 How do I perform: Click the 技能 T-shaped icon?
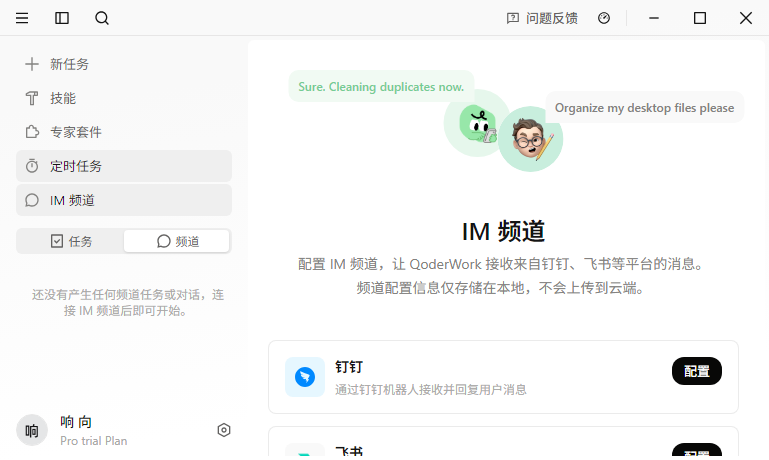coord(32,98)
